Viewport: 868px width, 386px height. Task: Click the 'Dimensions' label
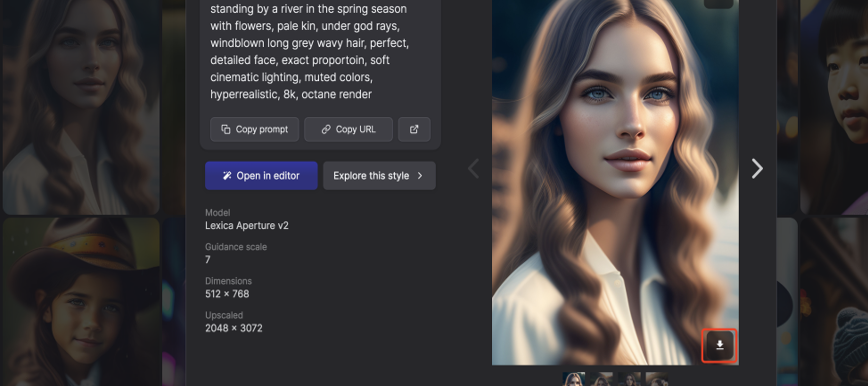click(x=228, y=281)
